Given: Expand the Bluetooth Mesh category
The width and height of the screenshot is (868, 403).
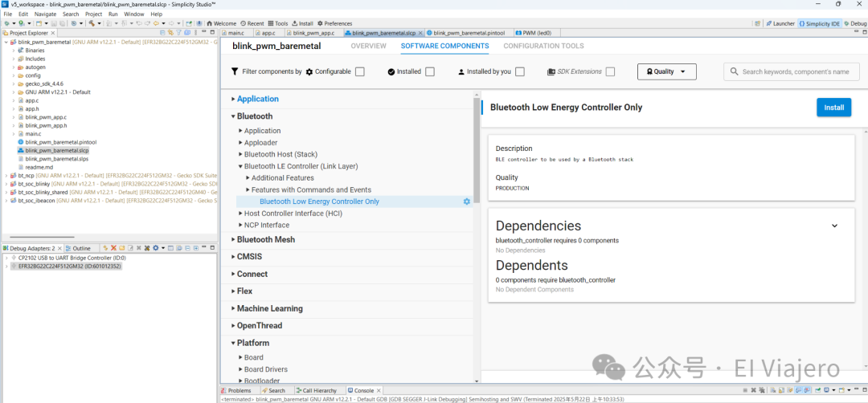Looking at the screenshot, I should (x=233, y=240).
